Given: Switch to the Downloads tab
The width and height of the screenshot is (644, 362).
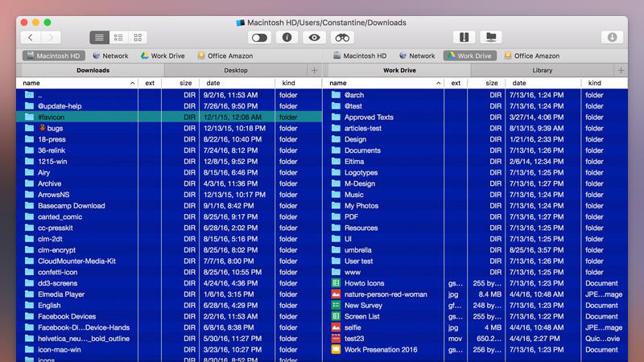Looking at the screenshot, I should point(93,70).
